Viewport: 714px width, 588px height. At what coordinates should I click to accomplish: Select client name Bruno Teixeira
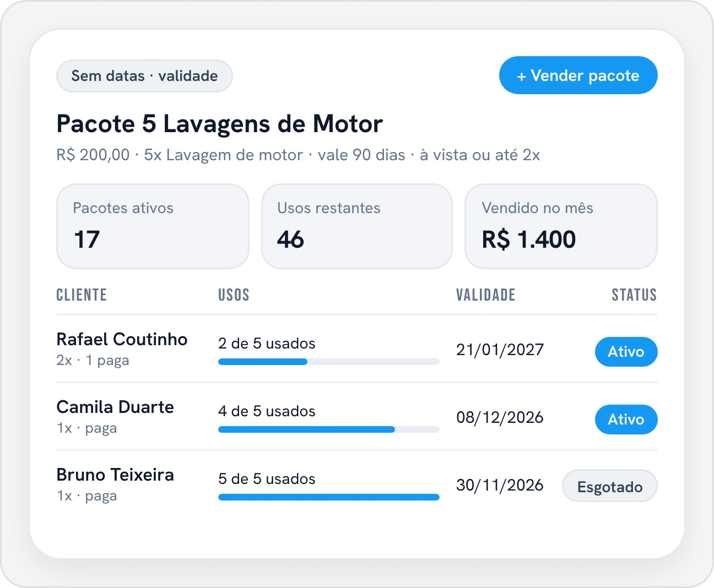[115, 475]
